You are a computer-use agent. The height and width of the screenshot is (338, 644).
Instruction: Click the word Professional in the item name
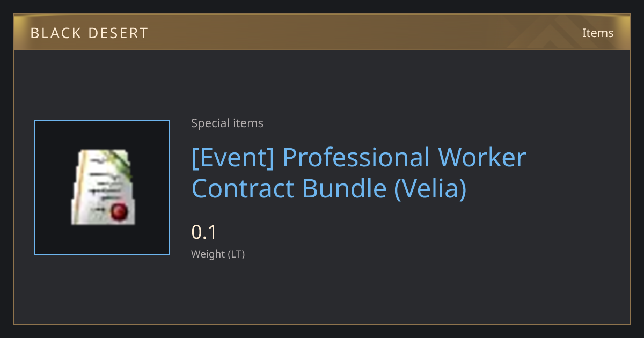pos(356,158)
